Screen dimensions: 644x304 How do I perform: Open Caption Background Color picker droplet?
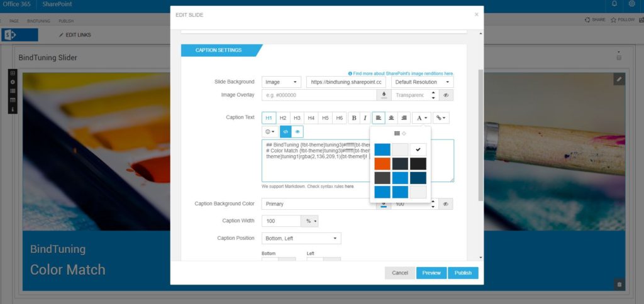coord(384,204)
